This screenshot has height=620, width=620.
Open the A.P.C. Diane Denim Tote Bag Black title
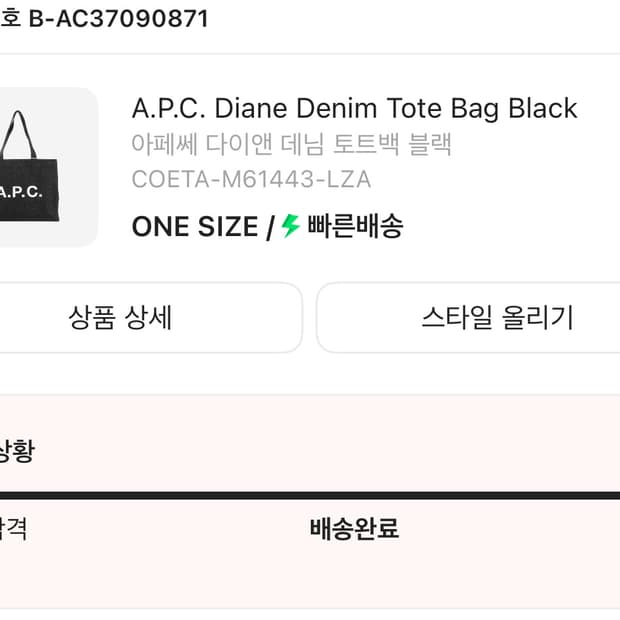click(x=354, y=108)
